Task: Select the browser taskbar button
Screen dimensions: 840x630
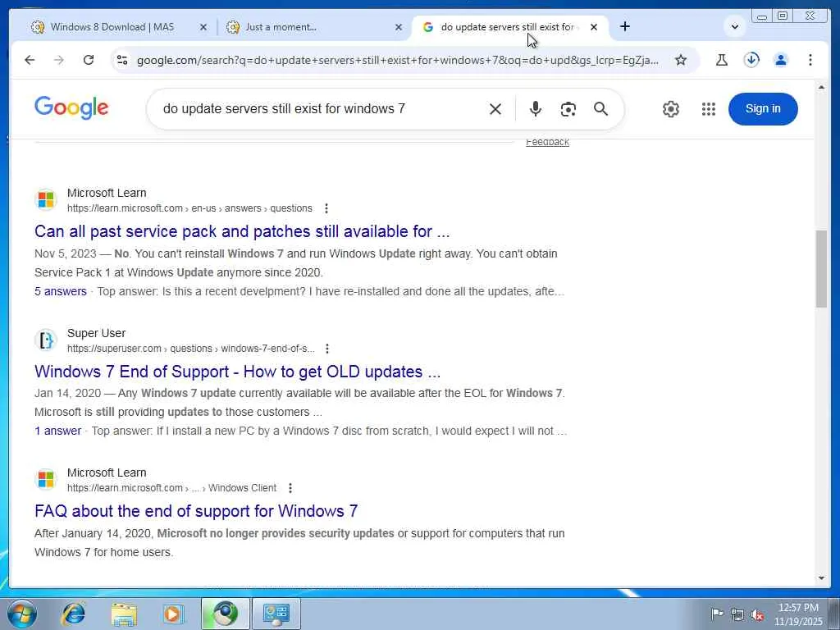Action: pyautogui.click(x=226, y=614)
